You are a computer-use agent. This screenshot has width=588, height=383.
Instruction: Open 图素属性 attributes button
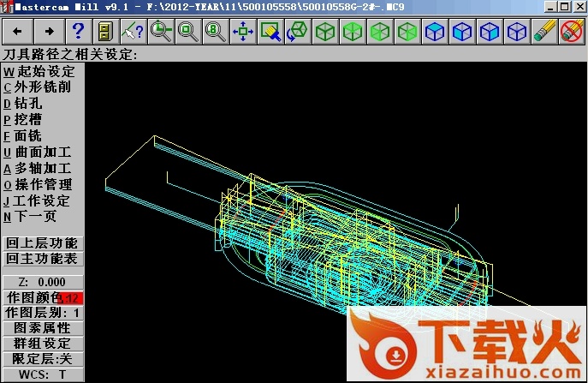(43, 328)
